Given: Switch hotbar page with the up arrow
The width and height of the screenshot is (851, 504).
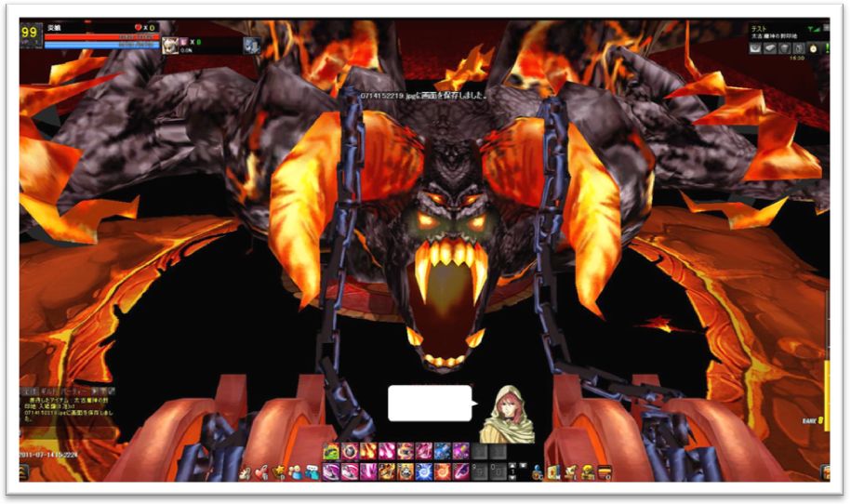Looking at the screenshot, I should coord(512,465).
